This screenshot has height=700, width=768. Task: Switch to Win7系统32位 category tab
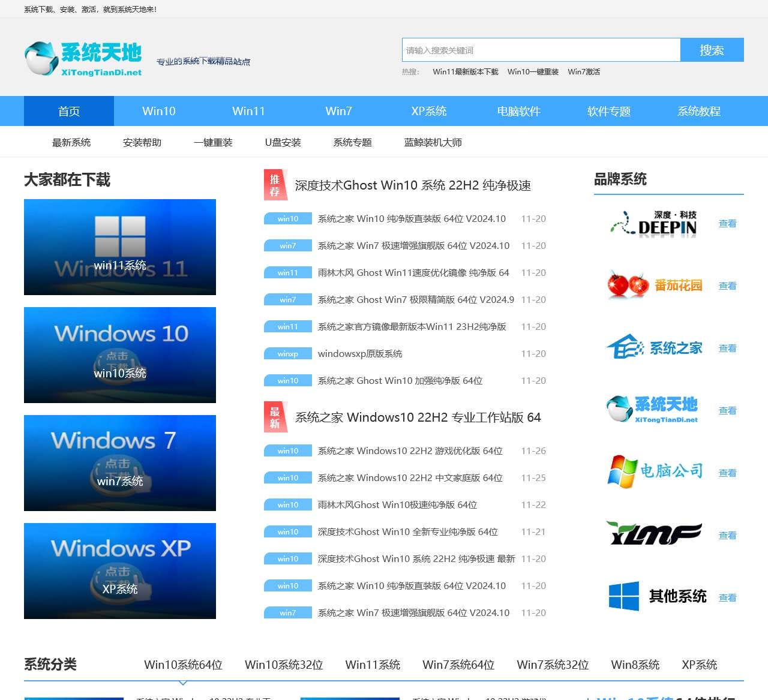click(553, 665)
